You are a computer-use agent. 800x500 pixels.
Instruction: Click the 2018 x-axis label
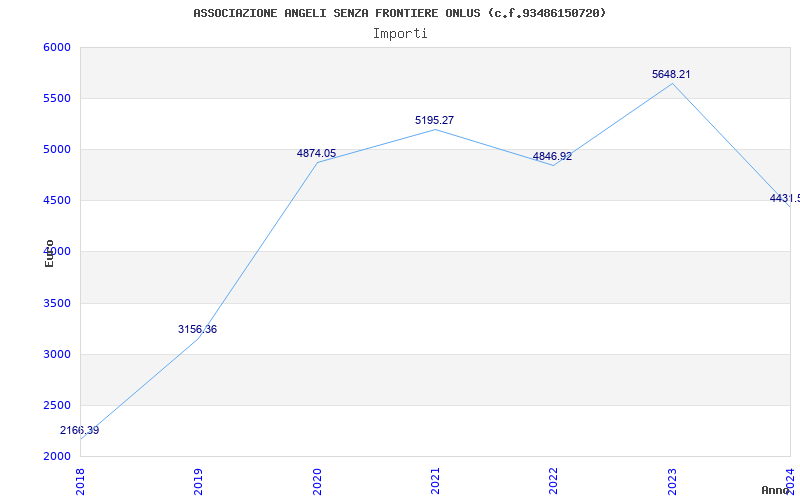[x=80, y=481]
